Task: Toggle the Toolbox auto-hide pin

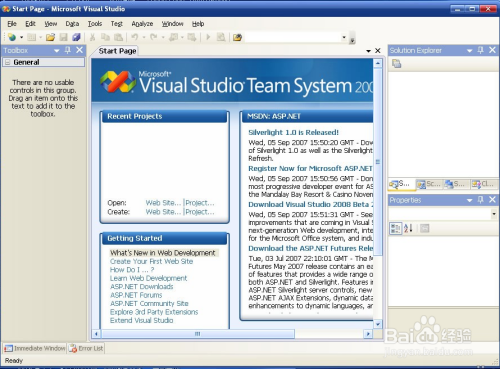Action: pos(68,50)
